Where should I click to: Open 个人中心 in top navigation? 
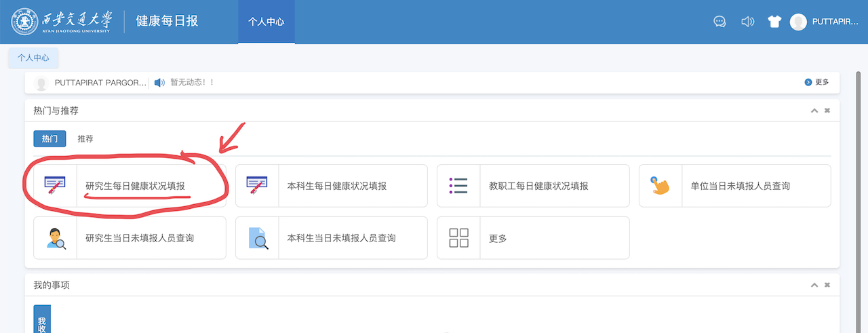(266, 22)
